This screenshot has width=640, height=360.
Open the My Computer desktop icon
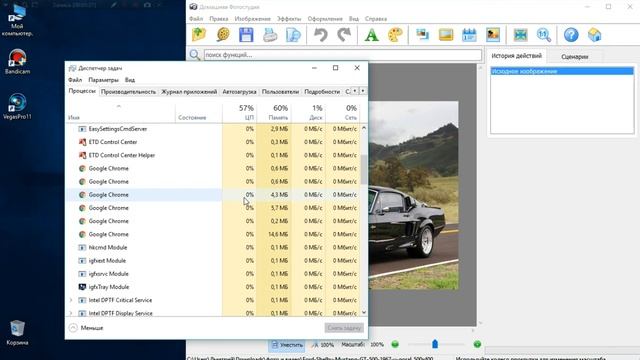coord(17,20)
